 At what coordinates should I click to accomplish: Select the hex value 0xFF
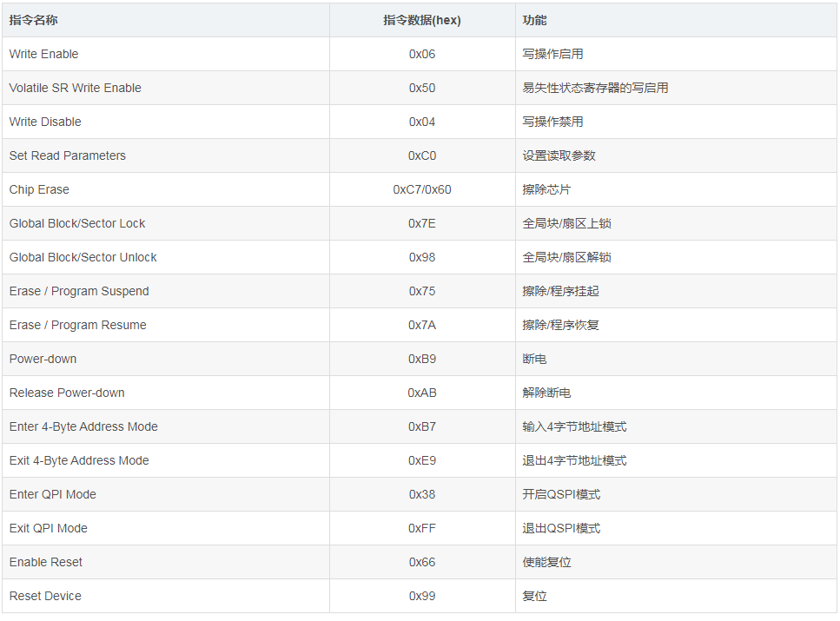point(422,528)
